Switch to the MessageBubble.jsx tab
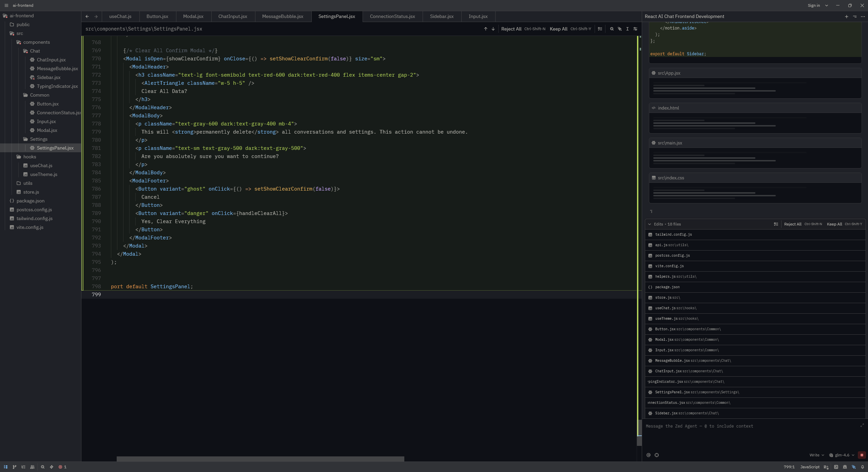The width and height of the screenshot is (868, 472). [x=283, y=16]
